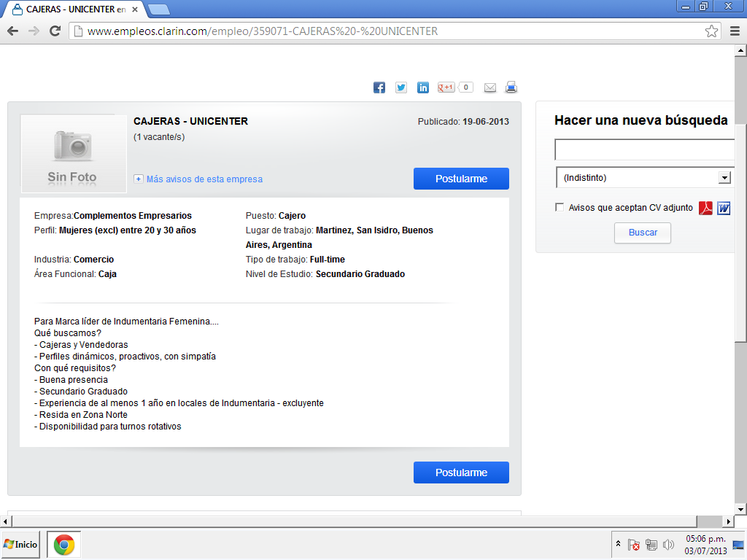Open Chrome menu hamburger icon
The width and height of the screenshot is (747, 560).
coord(735,31)
